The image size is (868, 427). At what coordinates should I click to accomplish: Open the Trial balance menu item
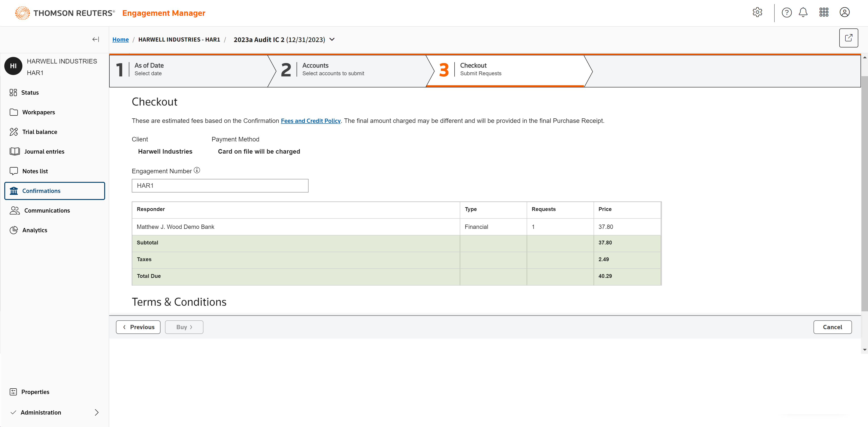(39, 132)
